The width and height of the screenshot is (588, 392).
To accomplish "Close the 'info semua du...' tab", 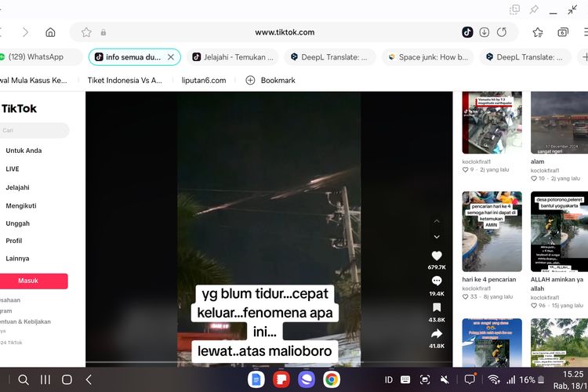I will pyautogui.click(x=171, y=57).
